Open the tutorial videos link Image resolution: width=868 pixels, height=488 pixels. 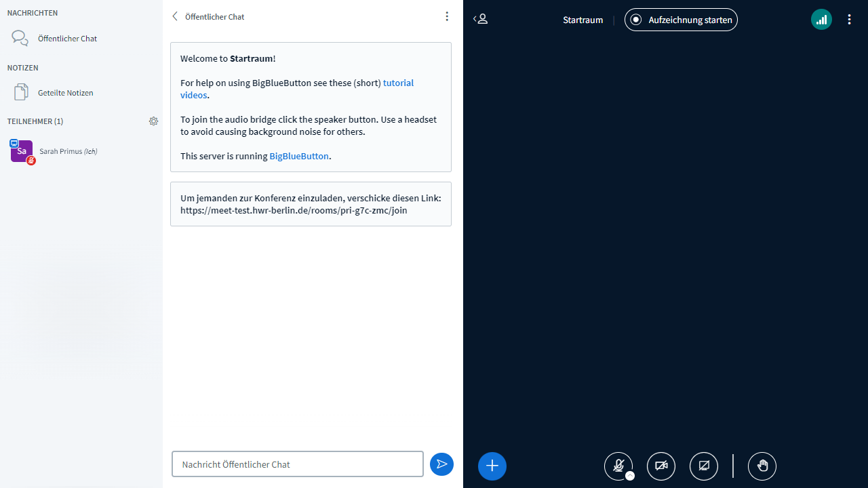(398, 83)
